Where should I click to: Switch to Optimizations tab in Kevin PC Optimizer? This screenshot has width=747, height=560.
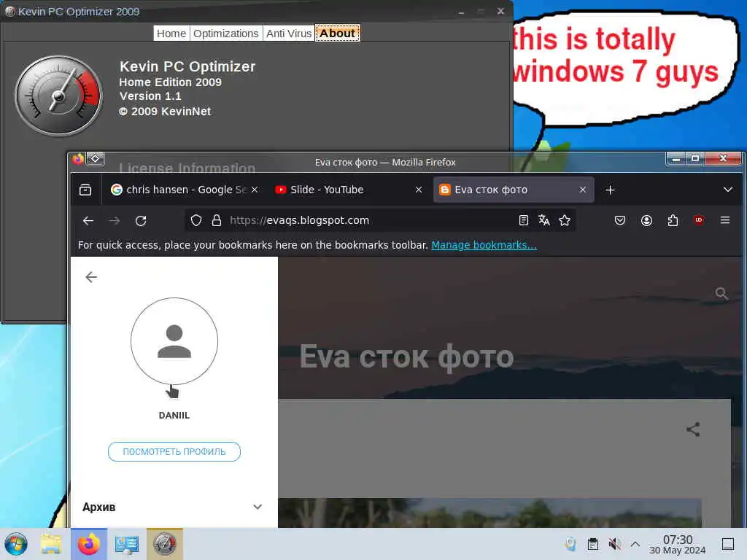[x=226, y=34]
